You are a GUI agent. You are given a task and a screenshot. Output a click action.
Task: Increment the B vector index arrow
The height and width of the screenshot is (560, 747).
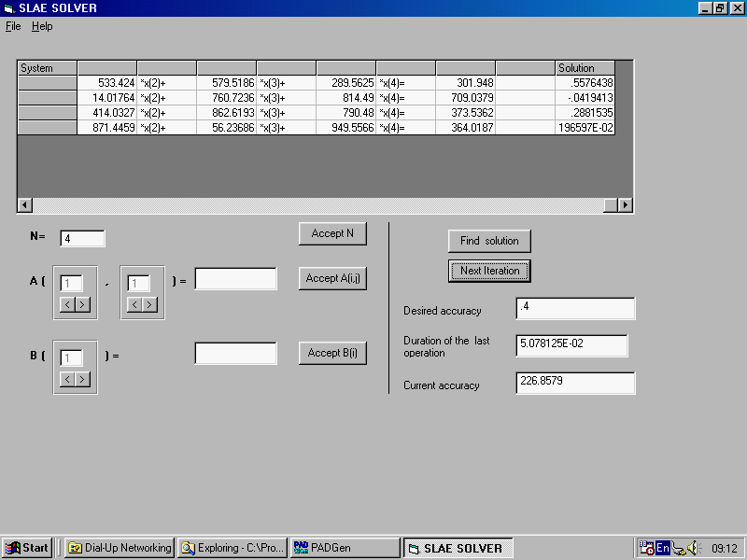coord(82,378)
